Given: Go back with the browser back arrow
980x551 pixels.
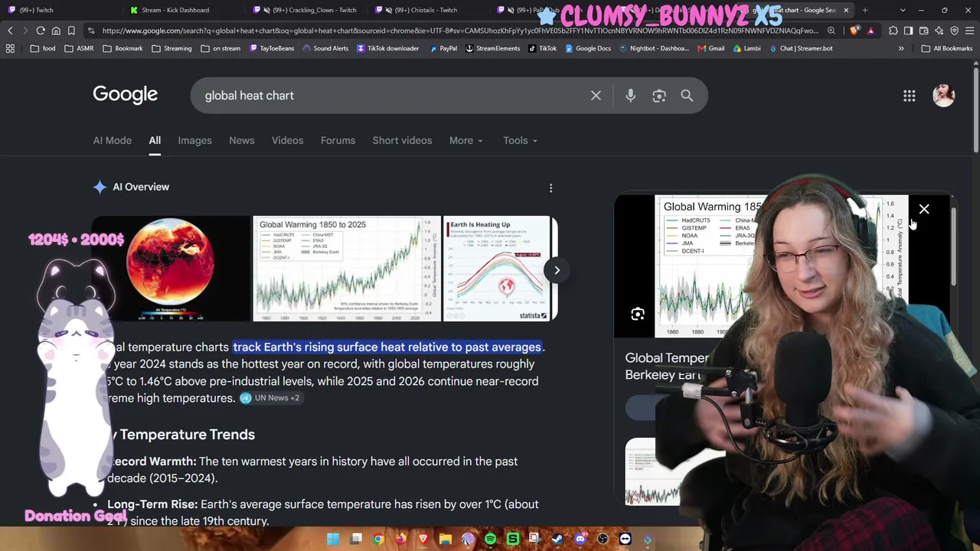Looking at the screenshot, I should pos(10,31).
